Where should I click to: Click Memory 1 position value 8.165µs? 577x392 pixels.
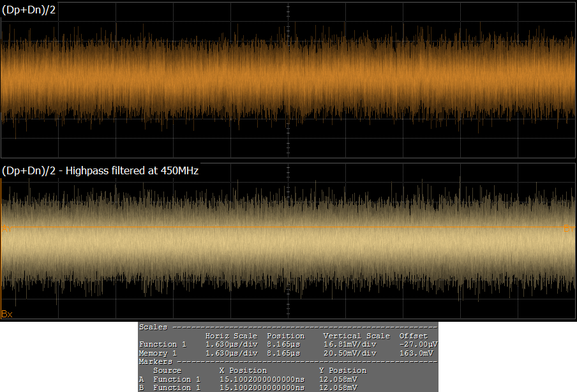point(283,353)
